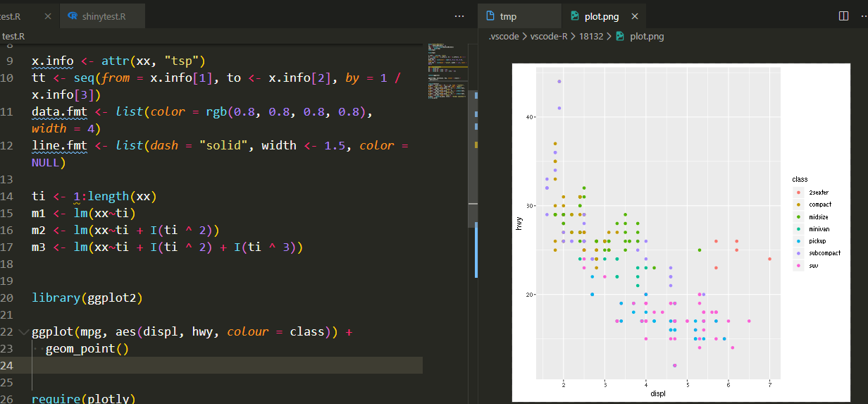Click the test.R breadcrumb label
Image resolution: width=868 pixels, height=404 pixels.
(13, 36)
